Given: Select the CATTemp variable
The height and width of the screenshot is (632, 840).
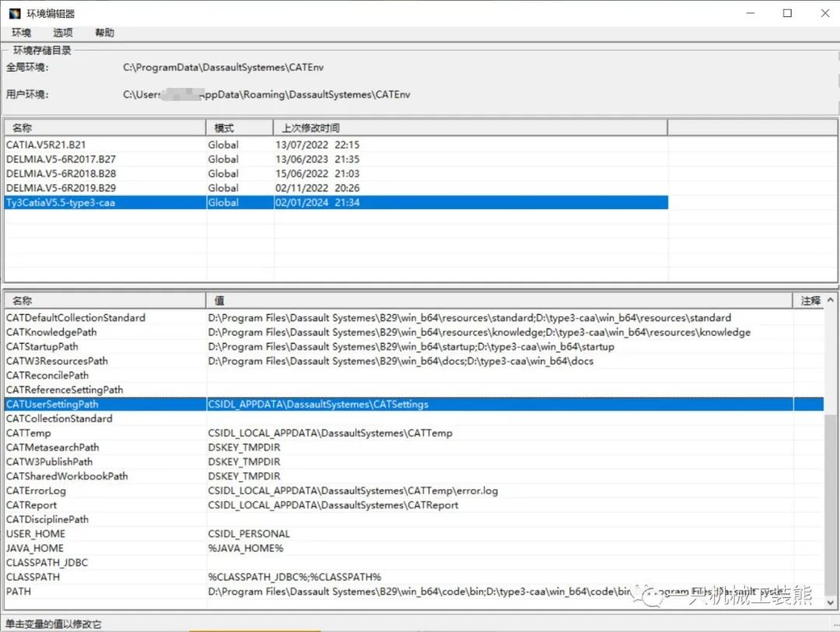Looking at the screenshot, I should pyautogui.click(x=29, y=433).
